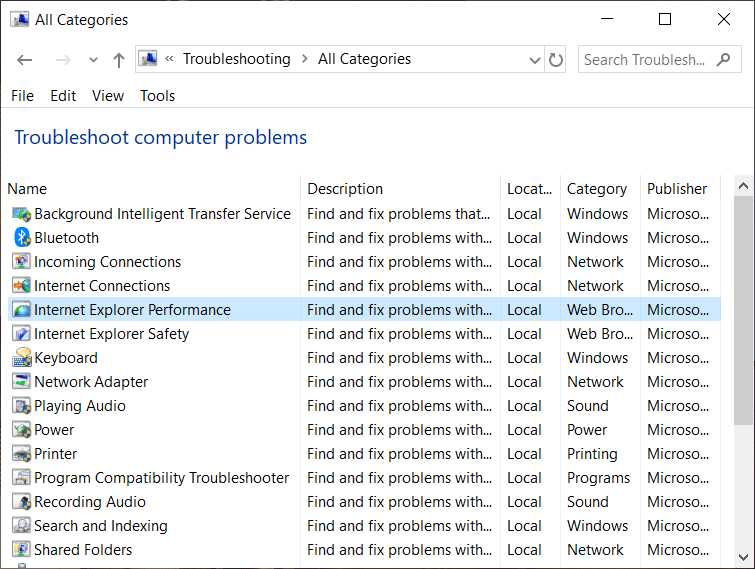The image size is (755, 569).
Task: Go up one folder level
Action: point(119,60)
